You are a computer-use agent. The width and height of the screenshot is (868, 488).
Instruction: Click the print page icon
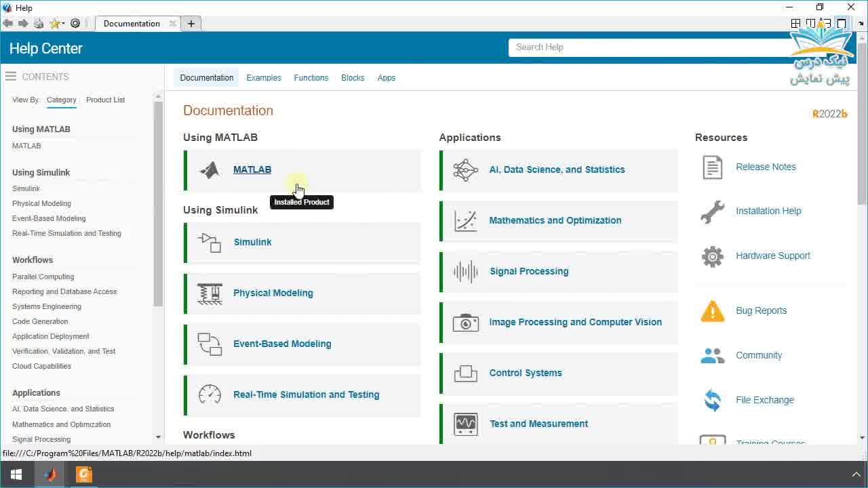point(39,23)
